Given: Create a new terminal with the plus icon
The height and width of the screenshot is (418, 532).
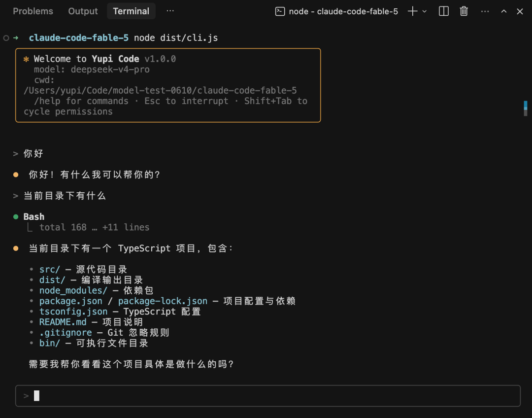Looking at the screenshot, I should pos(412,11).
